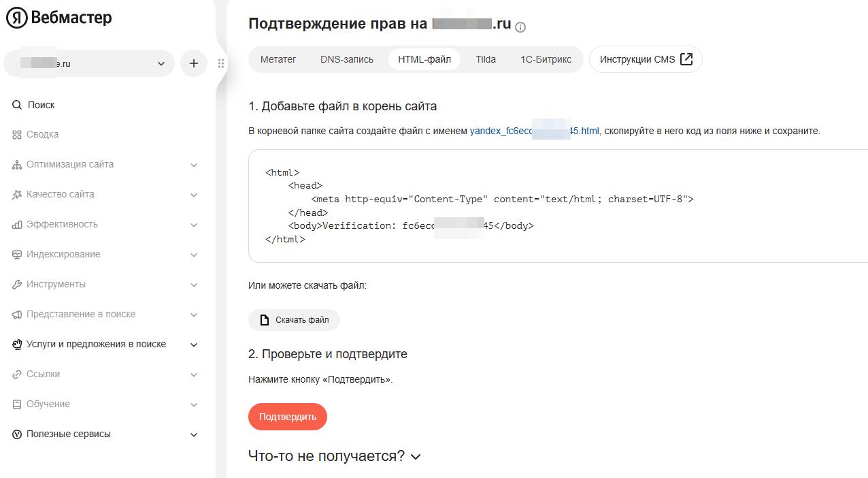
Task: Click the heading 2. Проверьте и подтвердите
Action: click(328, 354)
